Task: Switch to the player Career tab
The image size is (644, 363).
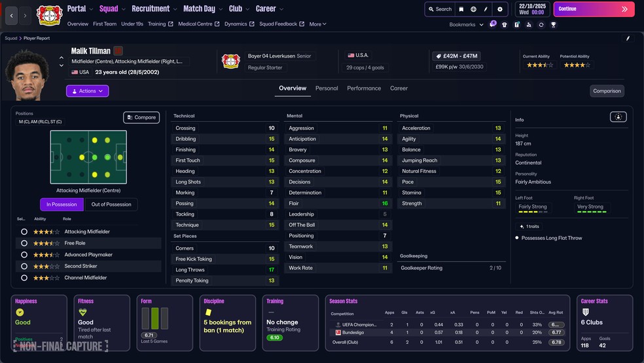Action: tap(399, 88)
